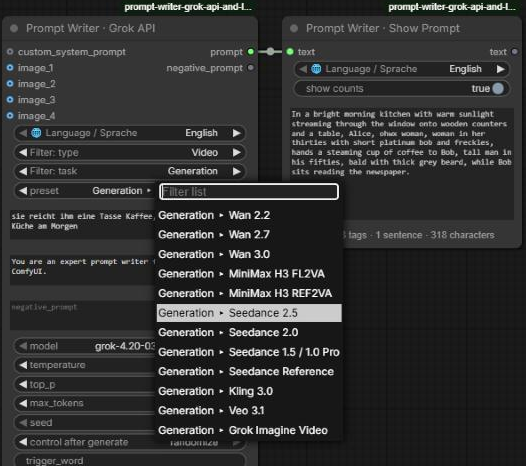Choose Generation ▸ Kling 3.0 preset
Screen dimensions: 526x466
249,391
